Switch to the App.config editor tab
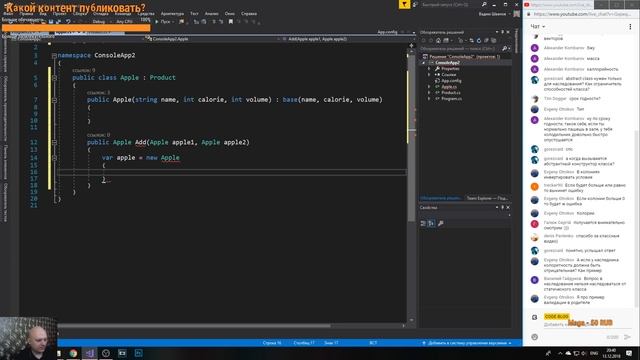The width and height of the screenshot is (640, 360). click(387, 32)
